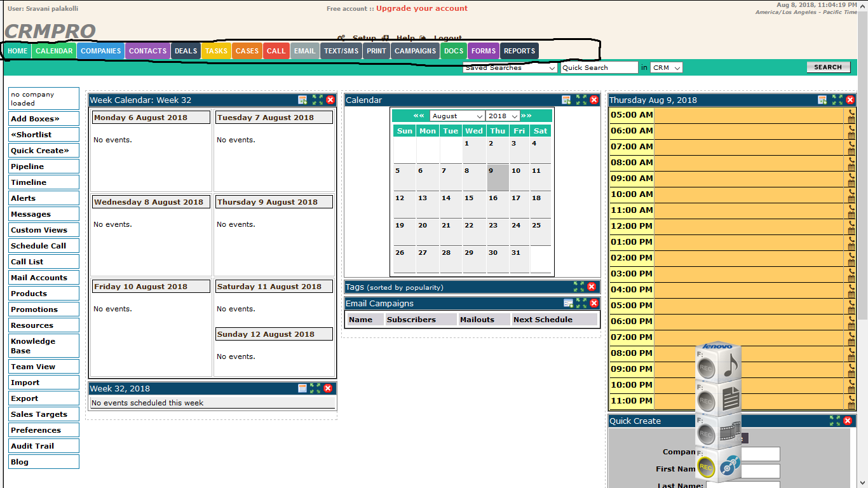Go to next month with »» arrows
The image size is (868, 488).
click(x=526, y=116)
